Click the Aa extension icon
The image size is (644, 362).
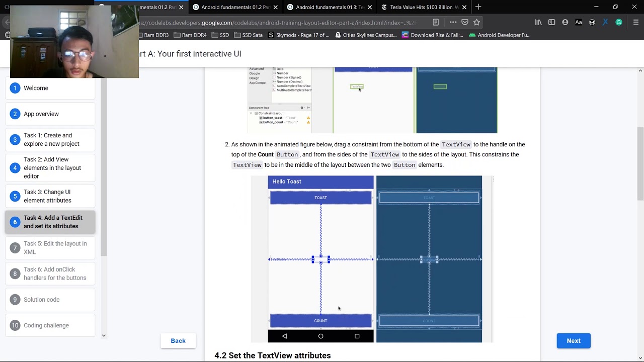click(579, 22)
